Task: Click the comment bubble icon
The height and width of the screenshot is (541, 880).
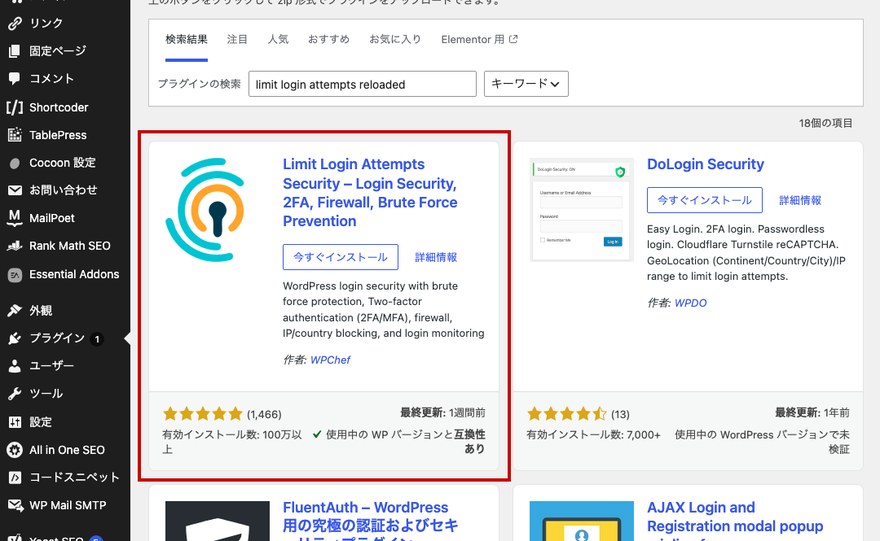Action: click(x=15, y=79)
